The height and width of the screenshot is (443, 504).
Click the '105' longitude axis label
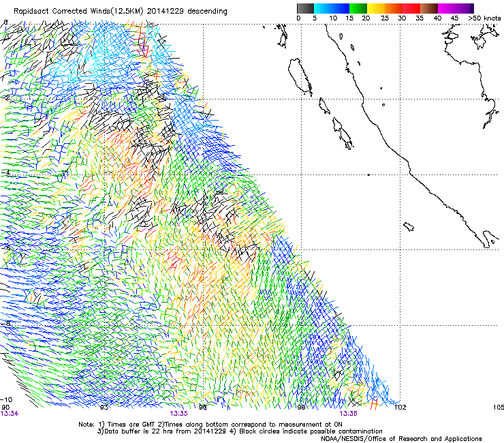(x=499, y=408)
